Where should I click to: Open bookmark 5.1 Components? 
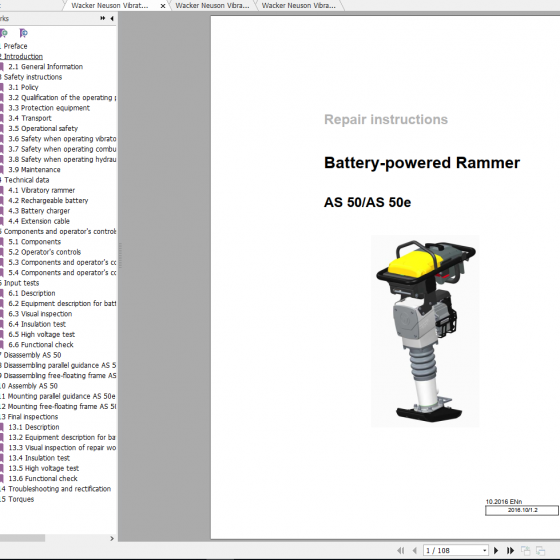pyautogui.click(x=34, y=242)
